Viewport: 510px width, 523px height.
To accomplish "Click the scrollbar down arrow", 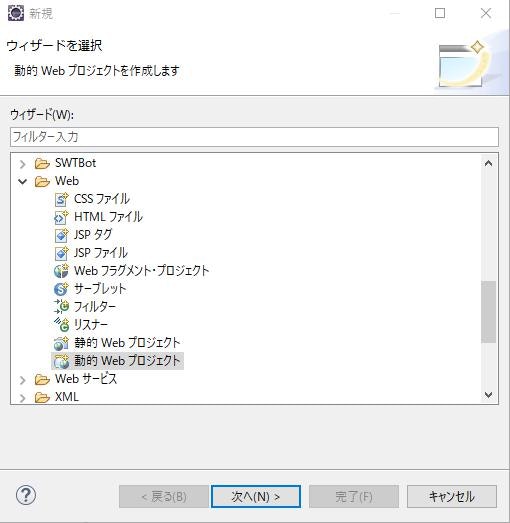I will point(489,395).
